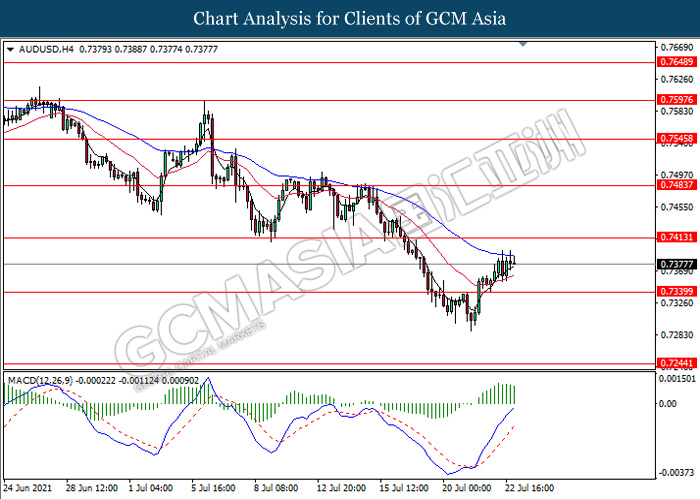Select the 0.76489 resistance price tag
Image resolution: width=700 pixels, height=500 pixels.
(676, 62)
